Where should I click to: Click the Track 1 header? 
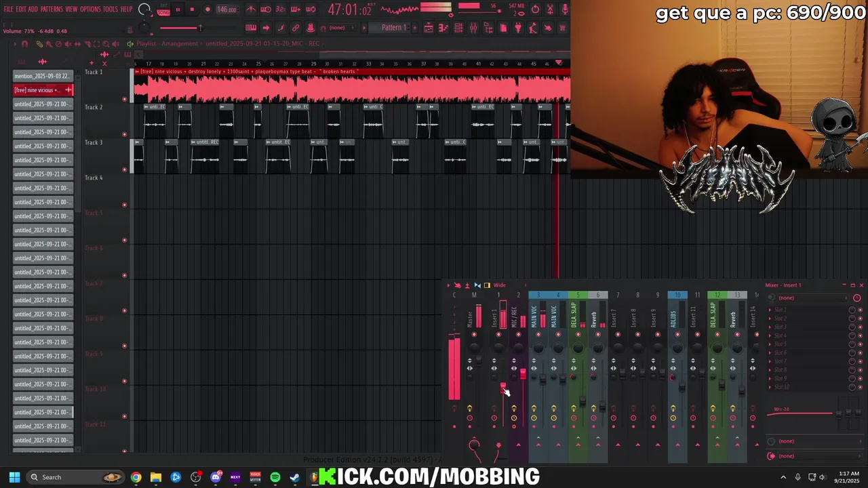click(105, 85)
